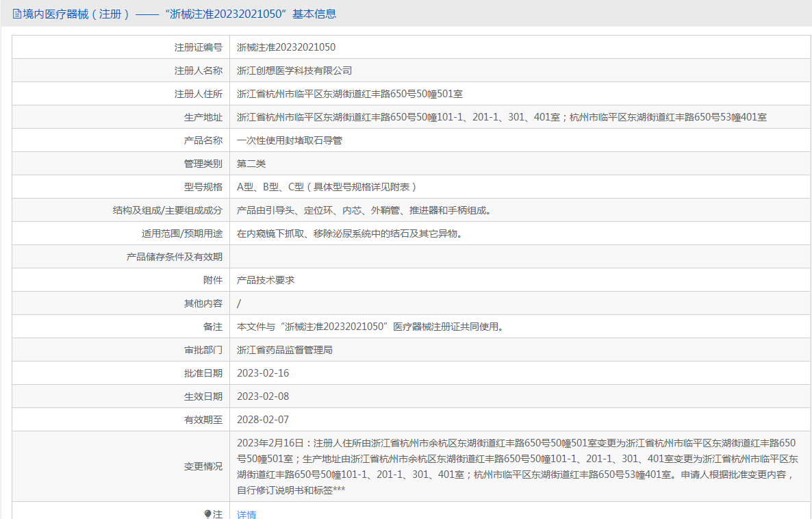Click the 生效日期 label
The width and height of the screenshot is (812, 519).
click(x=203, y=396)
